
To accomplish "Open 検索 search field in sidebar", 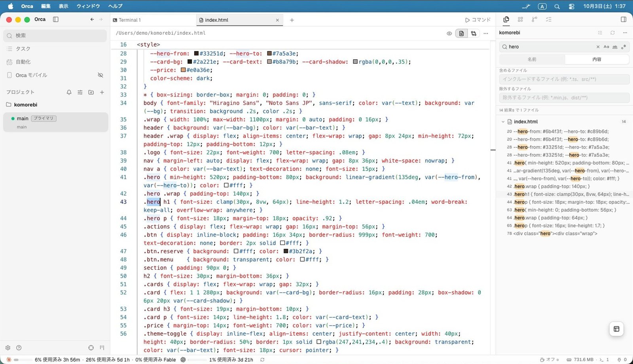I will pyautogui.click(x=55, y=36).
